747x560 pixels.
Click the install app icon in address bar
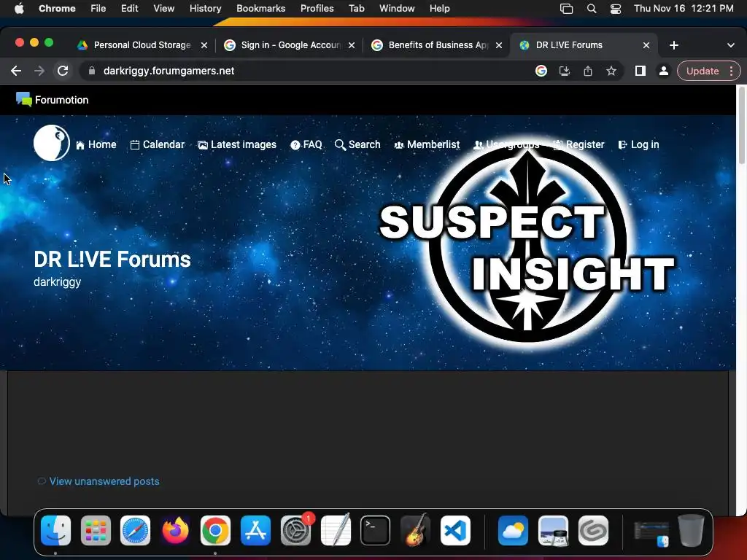pos(565,71)
